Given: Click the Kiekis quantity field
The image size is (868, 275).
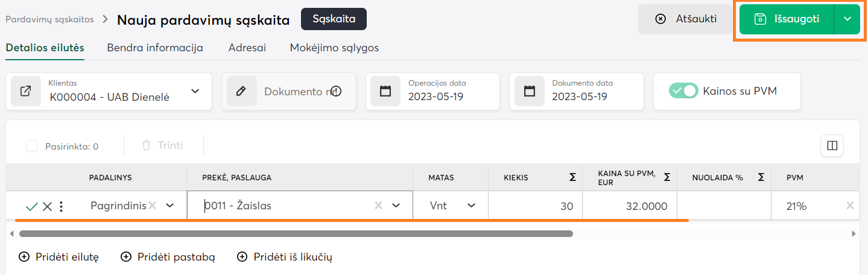Looking at the screenshot, I should click(535, 206).
